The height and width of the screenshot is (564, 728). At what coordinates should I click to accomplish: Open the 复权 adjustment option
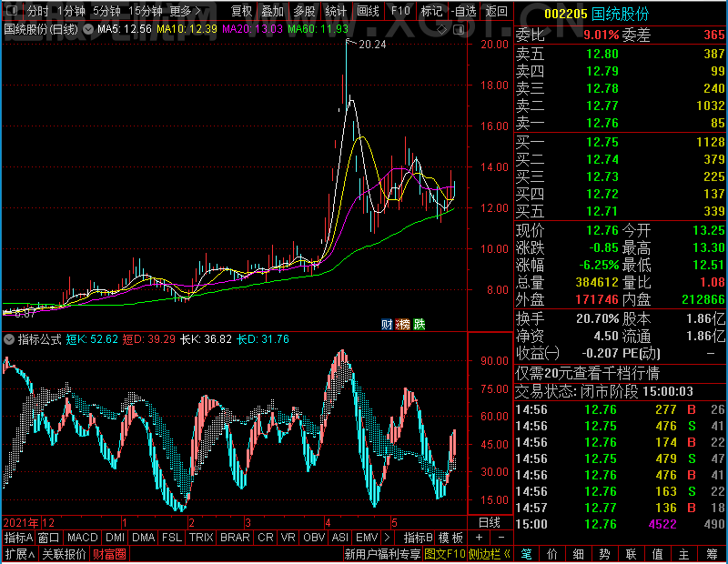click(241, 11)
